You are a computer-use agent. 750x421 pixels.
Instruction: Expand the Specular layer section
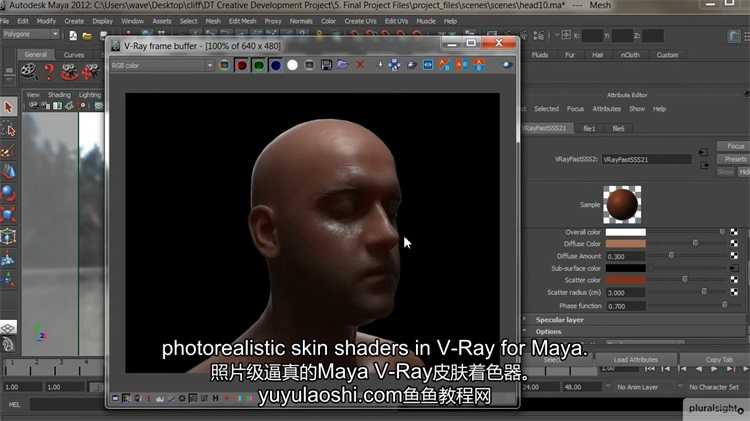pyautogui.click(x=559, y=320)
